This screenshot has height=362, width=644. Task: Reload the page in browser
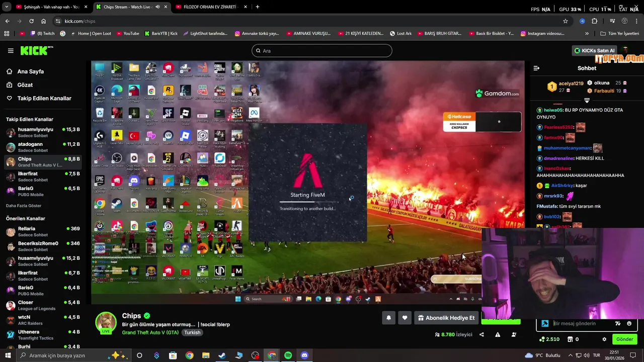pyautogui.click(x=31, y=21)
